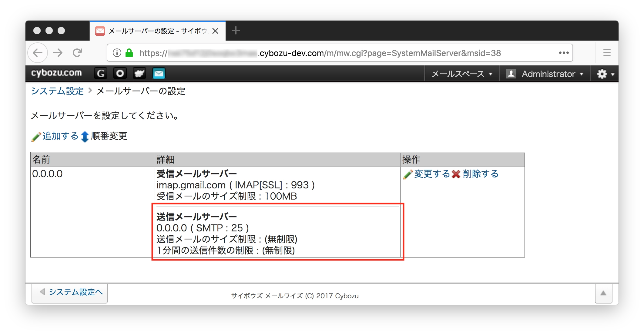Viewport: 644px width, 335px height.
Task: Open the Mailwise envelope icon in header
Action: point(159,74)
